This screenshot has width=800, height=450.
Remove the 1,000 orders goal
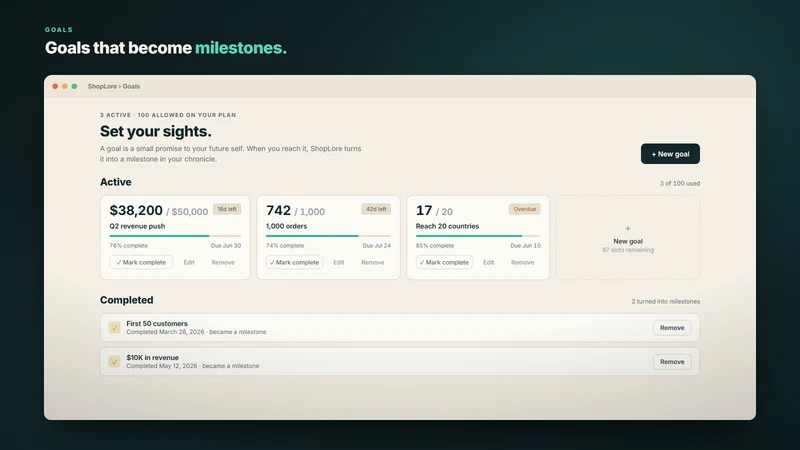(373, 262)
